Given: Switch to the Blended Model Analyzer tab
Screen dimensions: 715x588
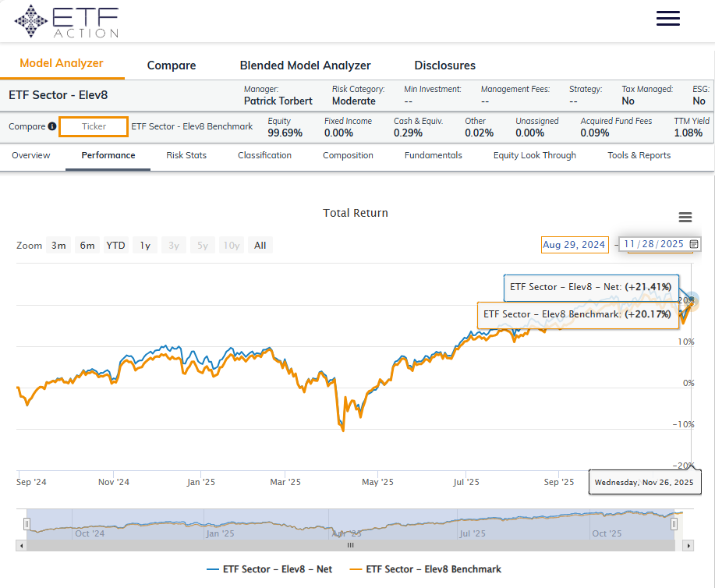Looking at the screenshot, I should click(x=305, y=66).
